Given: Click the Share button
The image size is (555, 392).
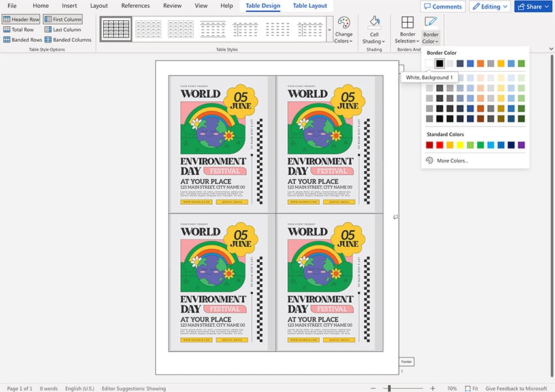Looking at the screenshot, I should click(x=533, y=7).
